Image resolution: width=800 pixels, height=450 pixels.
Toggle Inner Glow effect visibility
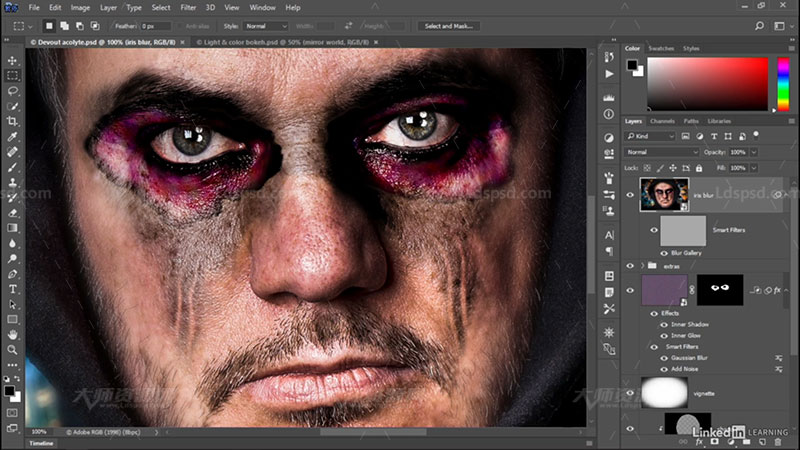click(664, 336)
